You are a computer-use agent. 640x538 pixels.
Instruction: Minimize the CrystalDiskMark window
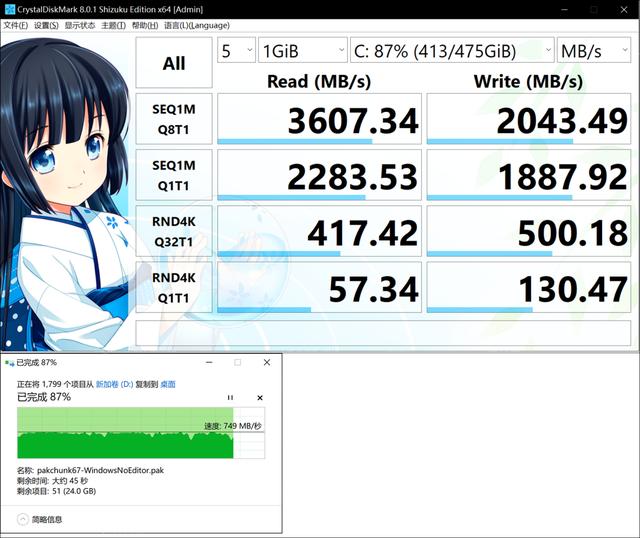tap(564, 9)
